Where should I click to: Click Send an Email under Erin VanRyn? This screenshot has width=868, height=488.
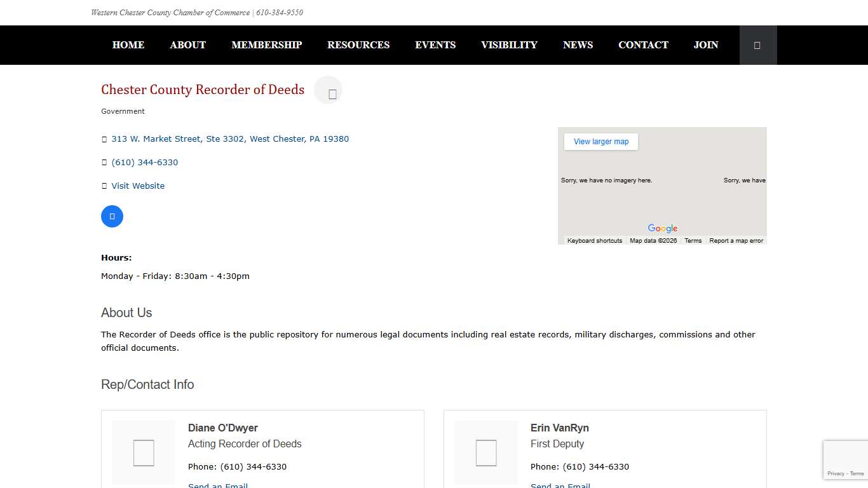pyautogui.click(x=560, y=485)
